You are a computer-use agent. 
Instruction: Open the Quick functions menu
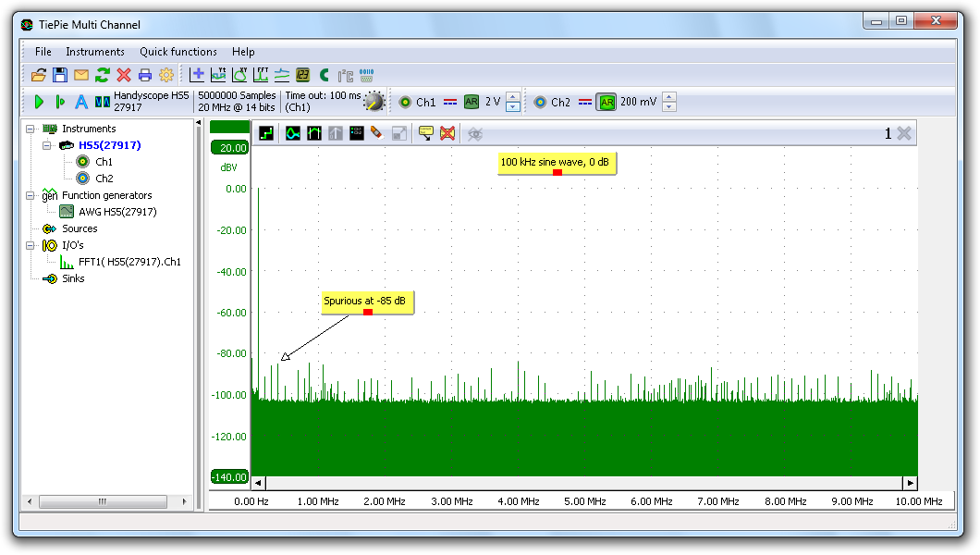[178, 52]
